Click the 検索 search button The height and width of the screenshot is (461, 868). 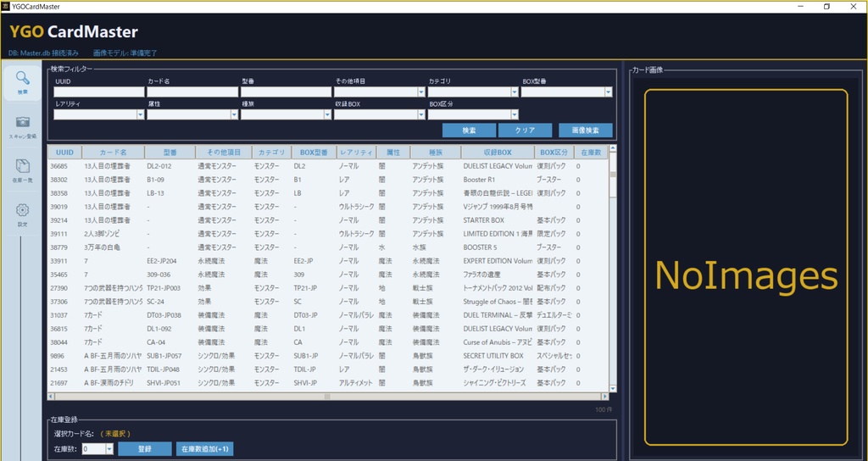tap(469, 130)
